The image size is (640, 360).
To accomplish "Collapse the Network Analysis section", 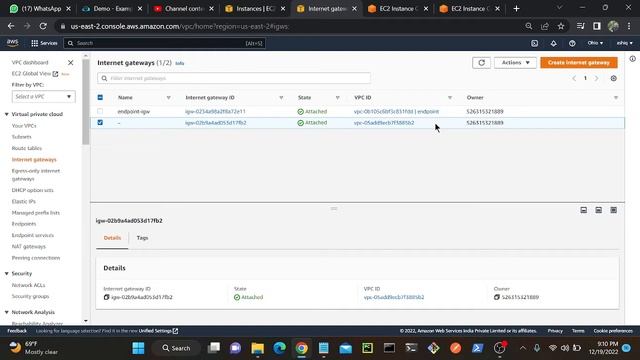I will tap(7, 312).
